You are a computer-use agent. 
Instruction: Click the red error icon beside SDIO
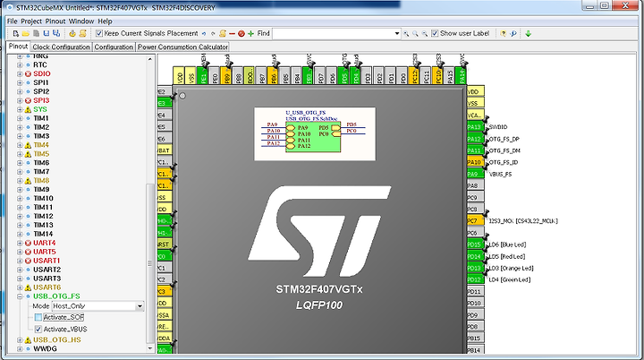point(28,74)
